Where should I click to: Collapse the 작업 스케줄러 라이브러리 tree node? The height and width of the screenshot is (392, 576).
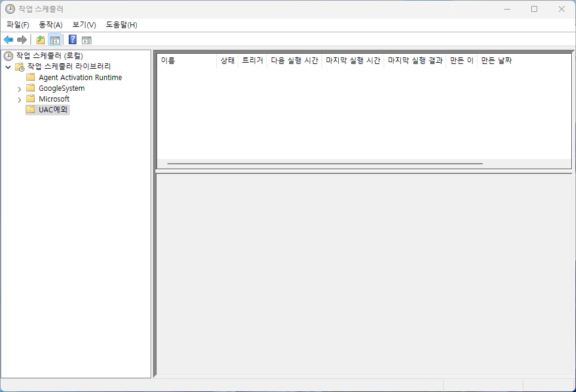[8, 67]
